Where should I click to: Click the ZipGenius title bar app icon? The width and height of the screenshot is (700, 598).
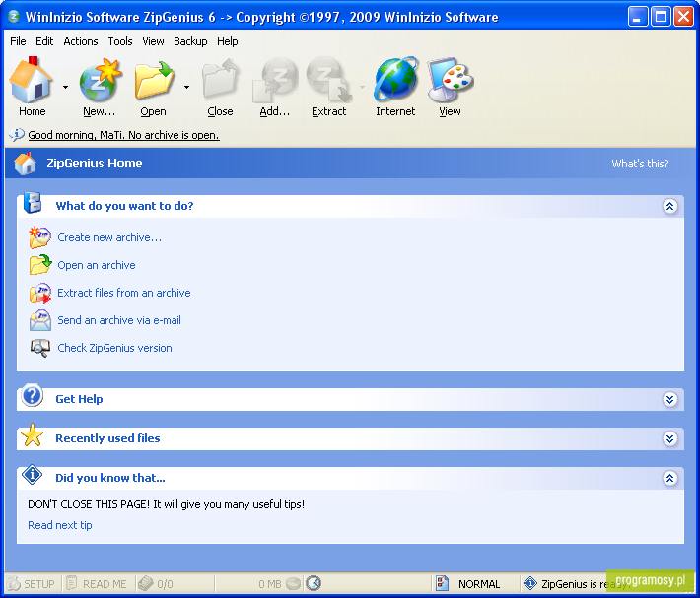pyautogui.click(x=14, y=17)
